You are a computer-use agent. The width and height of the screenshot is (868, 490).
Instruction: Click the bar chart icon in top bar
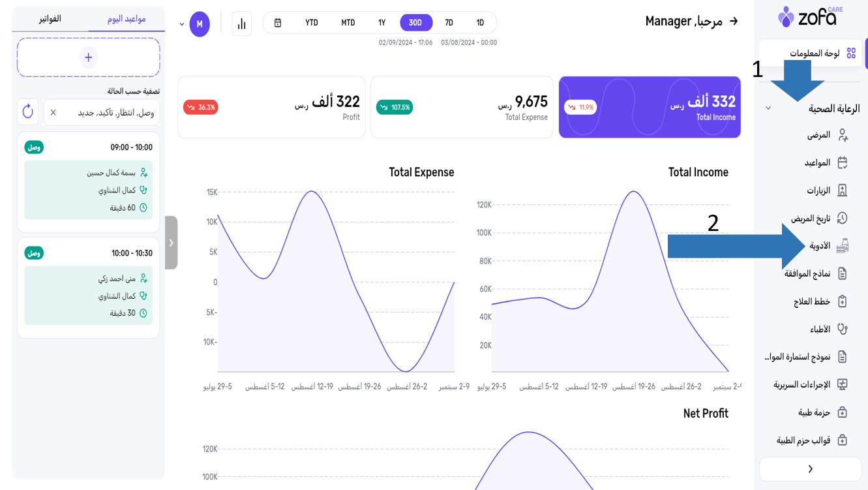pos(241,24)
